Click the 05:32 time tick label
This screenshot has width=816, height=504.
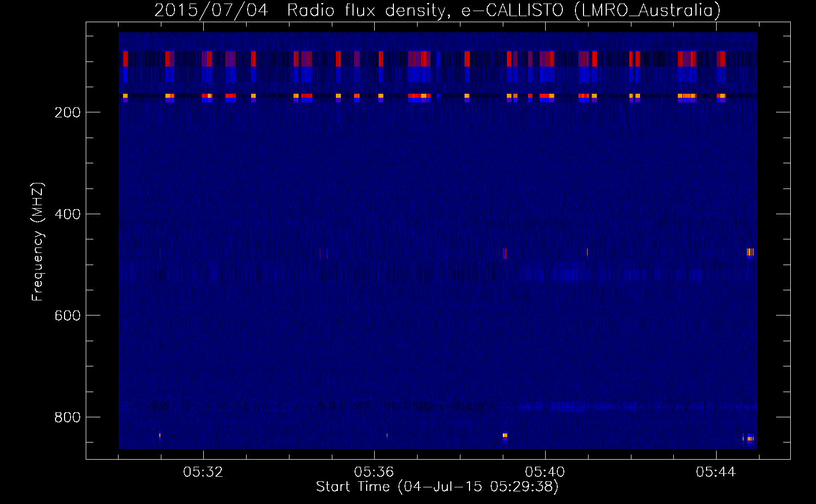tap(203, 472)
